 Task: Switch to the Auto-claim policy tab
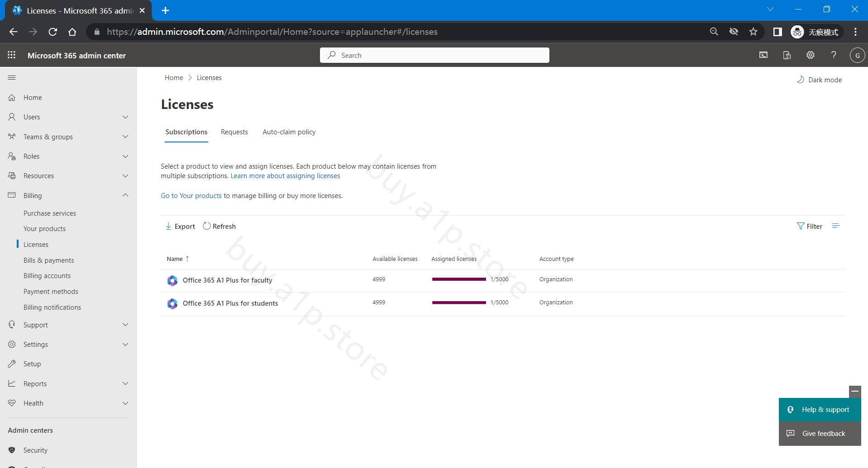pyautogui.click(x=289, y=132)
